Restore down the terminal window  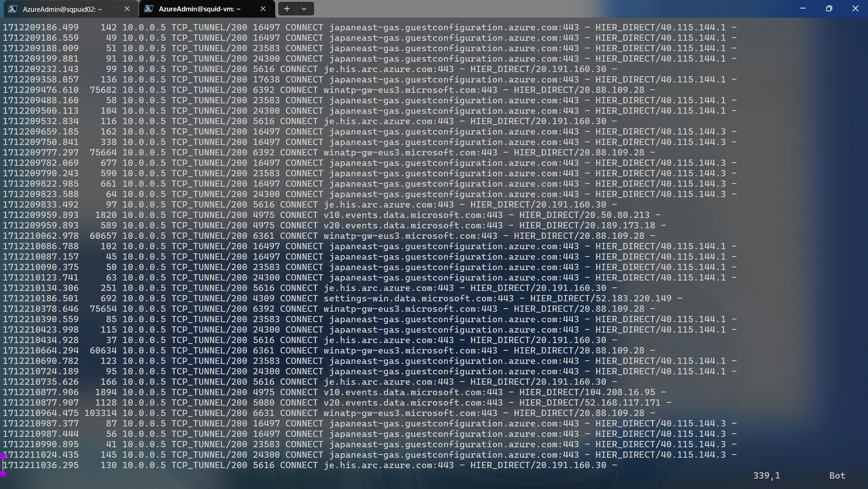coord(829,9)
